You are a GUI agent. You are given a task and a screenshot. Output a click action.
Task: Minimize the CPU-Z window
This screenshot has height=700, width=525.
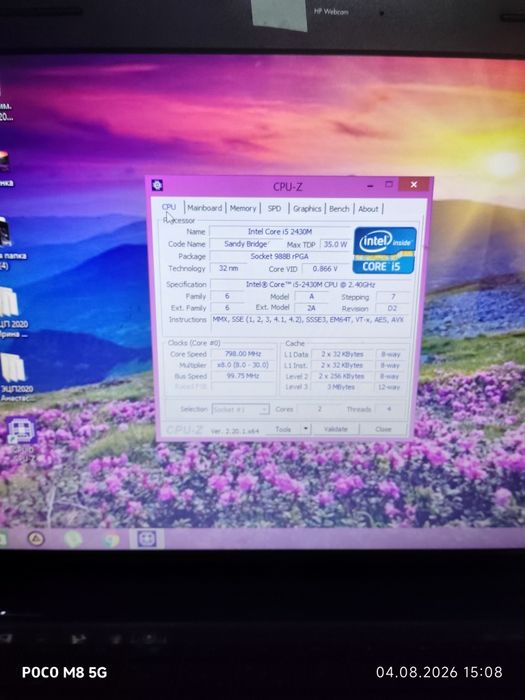370,185
